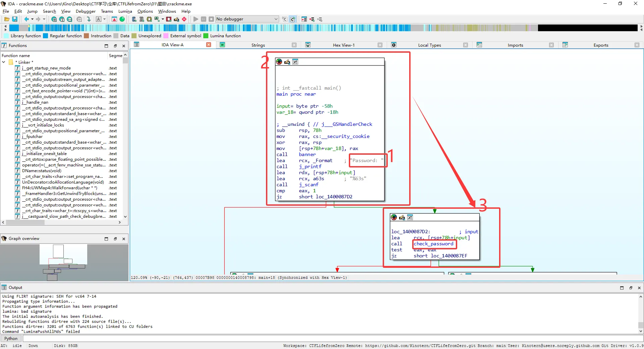The width and height of the screenshot is (644, 349).
Task: Open the debugger selection dropdown
Action: point(247,19)
